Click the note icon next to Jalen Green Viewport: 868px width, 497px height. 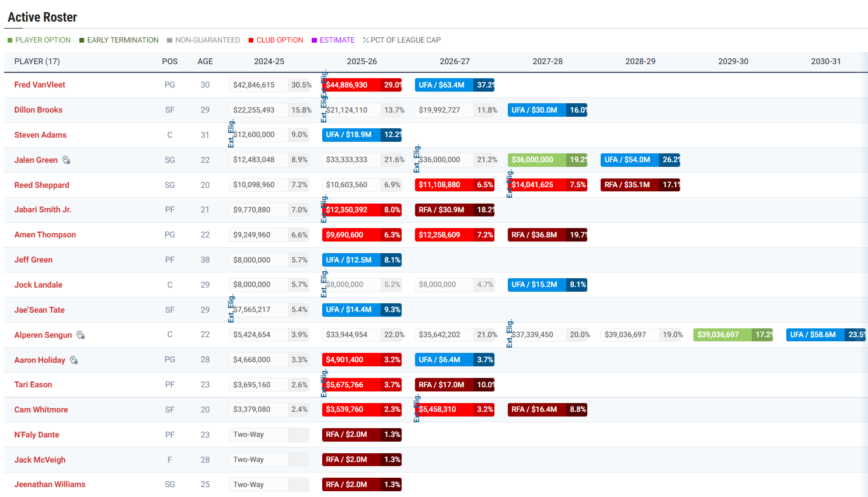[67, 160]
